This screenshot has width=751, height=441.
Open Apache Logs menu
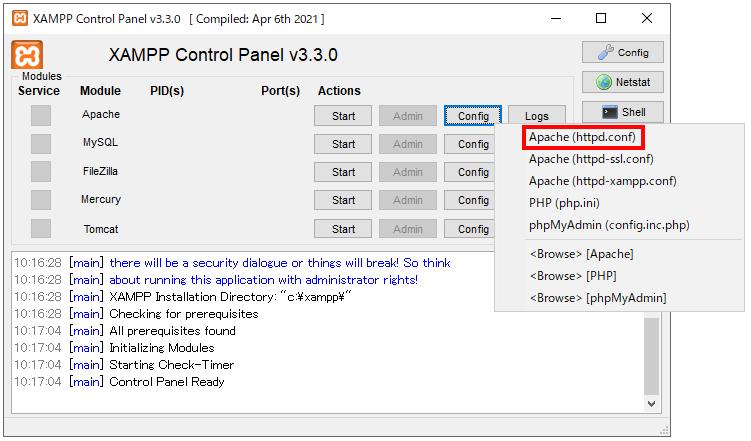(536, 115)
